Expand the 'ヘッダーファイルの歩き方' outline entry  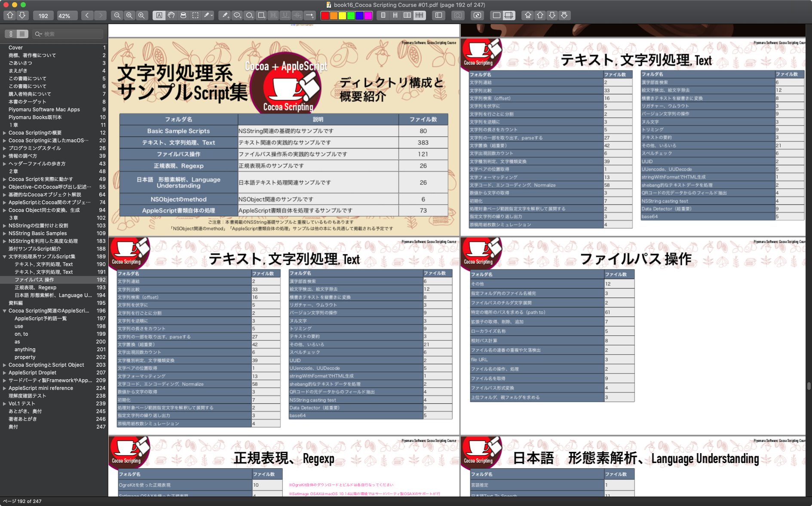(x=4, y=164)
